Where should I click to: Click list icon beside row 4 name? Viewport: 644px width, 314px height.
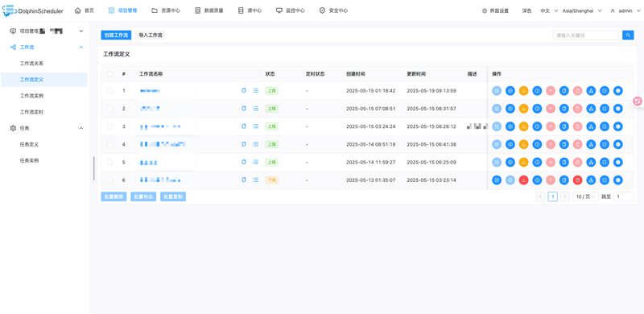coord(255,144)
